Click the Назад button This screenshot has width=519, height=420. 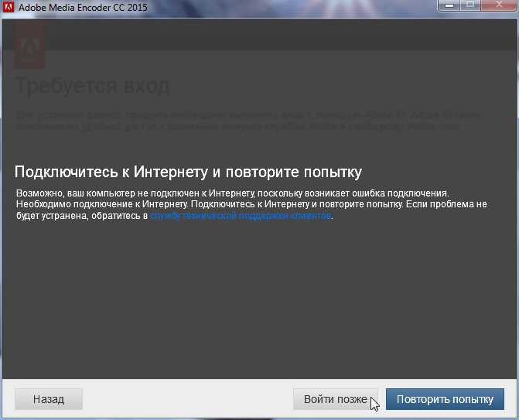49,399
